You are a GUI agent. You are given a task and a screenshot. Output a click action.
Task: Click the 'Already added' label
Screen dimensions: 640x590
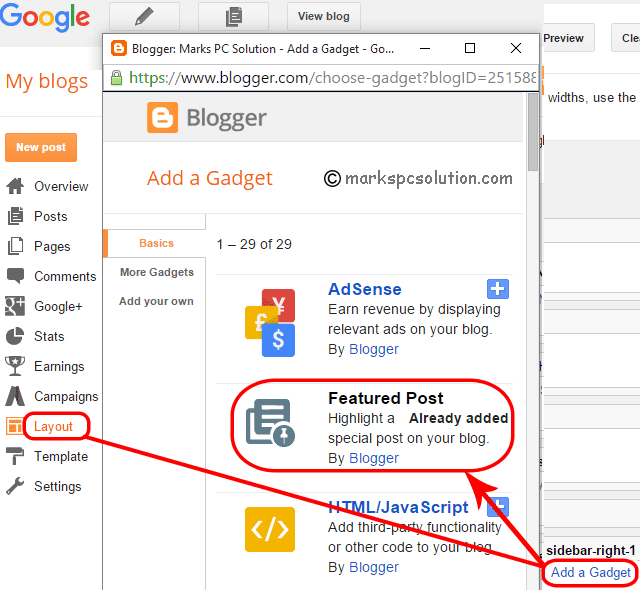[x=459, y=418]
